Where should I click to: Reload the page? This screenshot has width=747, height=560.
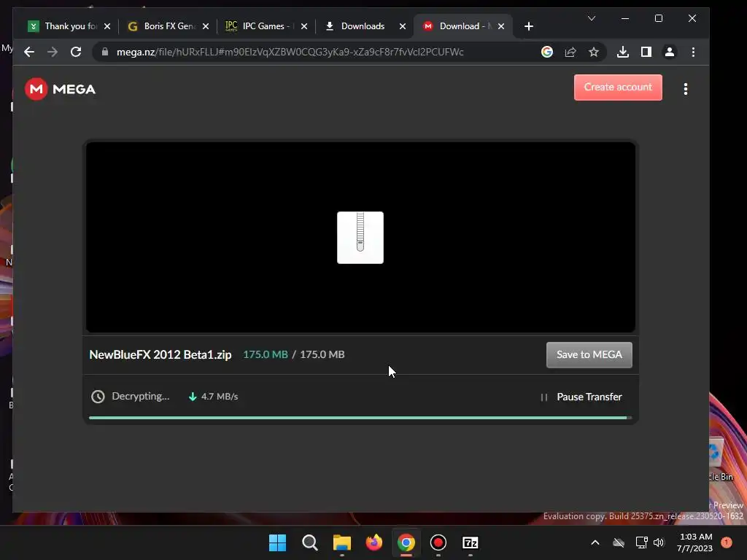pyautogui.click(x=76, y=52)
